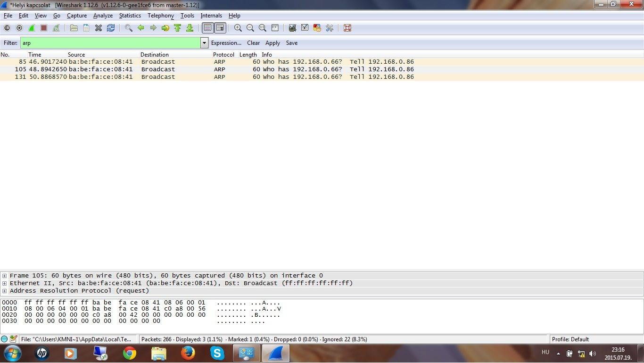
Task: Jump to the last packet
Action: point(190,28)
